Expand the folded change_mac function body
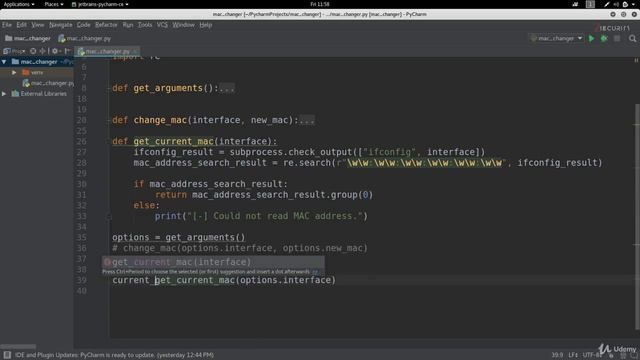 pos(307,120)
